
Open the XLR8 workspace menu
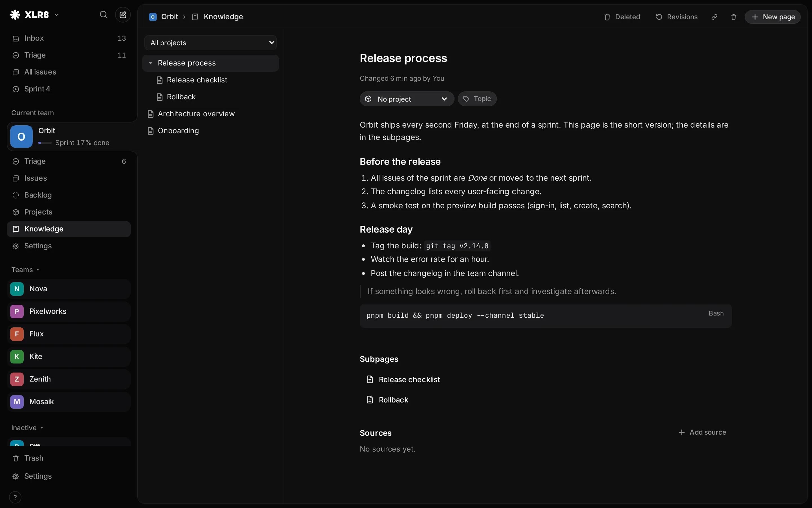(x=35, y=15)
